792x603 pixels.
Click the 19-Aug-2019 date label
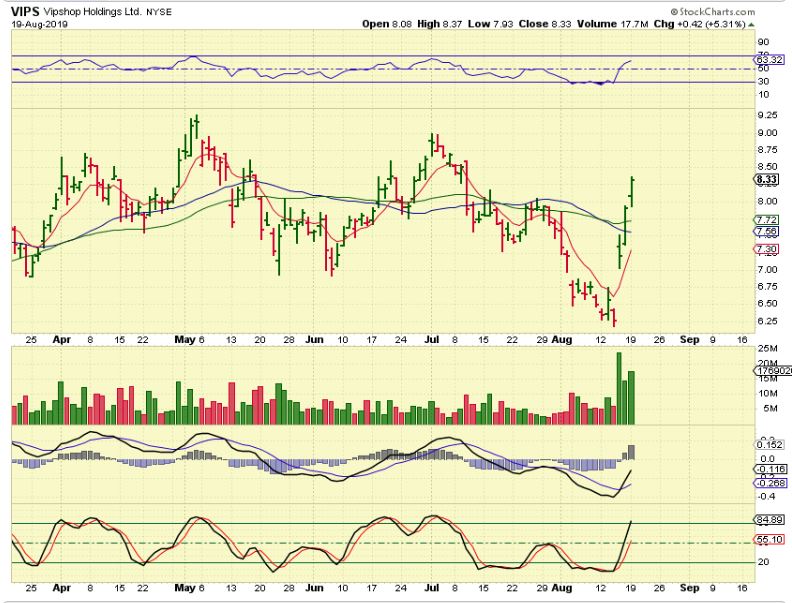point(39,24)
